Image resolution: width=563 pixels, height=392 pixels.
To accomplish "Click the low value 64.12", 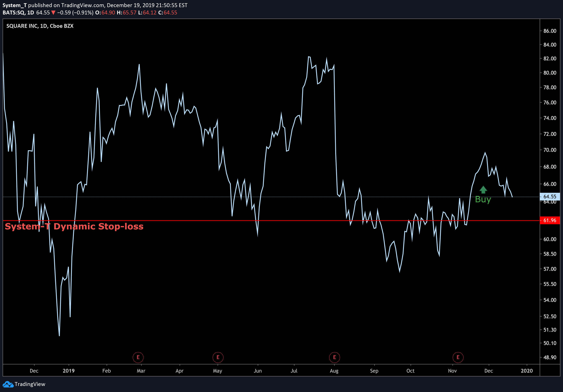I will 150,13.
